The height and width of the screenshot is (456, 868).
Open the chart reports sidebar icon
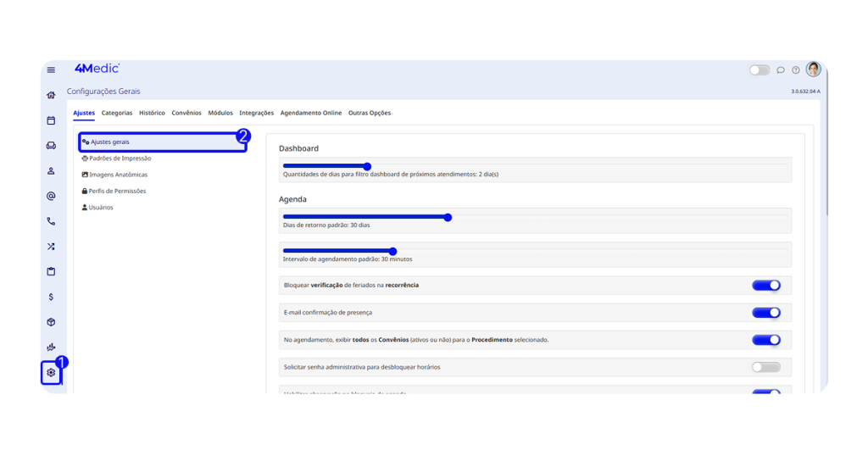point(51,348)
